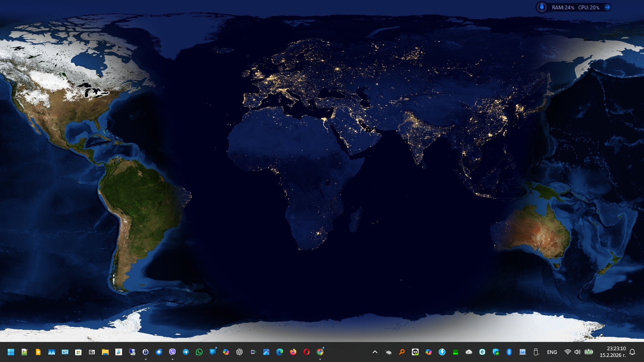
Task: Open Wi-Fi network status icon
Action: tap(568, 352)
